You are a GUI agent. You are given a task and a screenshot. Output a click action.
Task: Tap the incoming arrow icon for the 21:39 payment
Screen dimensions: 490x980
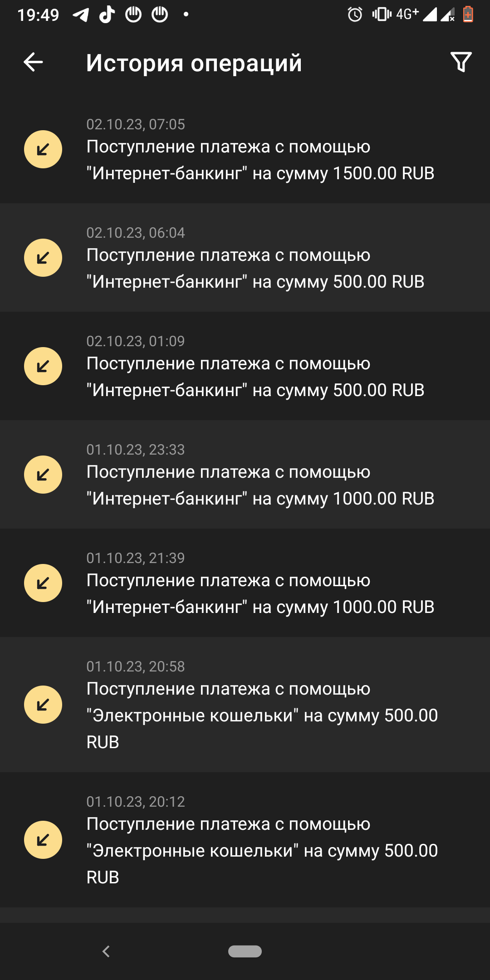(x=43, y=583)
